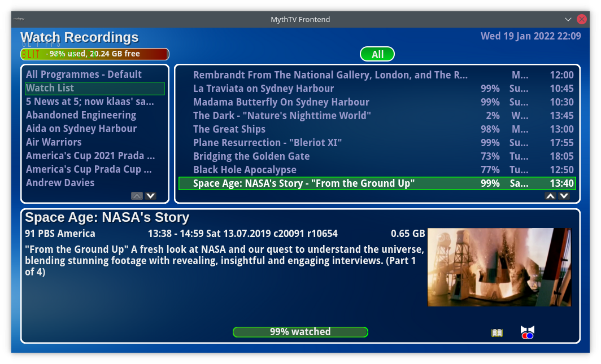Image resolution: width=601 pixels, height=364 pixels.
Task: Select The Great Ships recording
Action: 377,129
